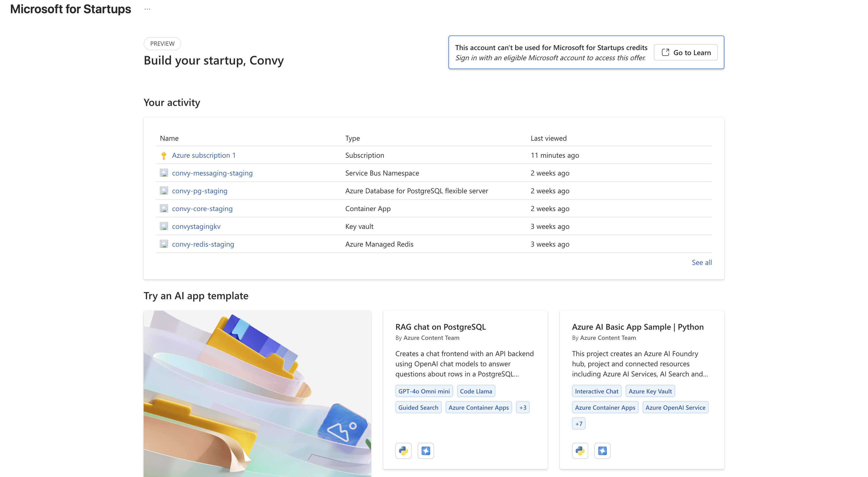This screenshot has height=477, width=868.
Task: Select the GPT-4o Omni mini tag
Action: (424, 391)
